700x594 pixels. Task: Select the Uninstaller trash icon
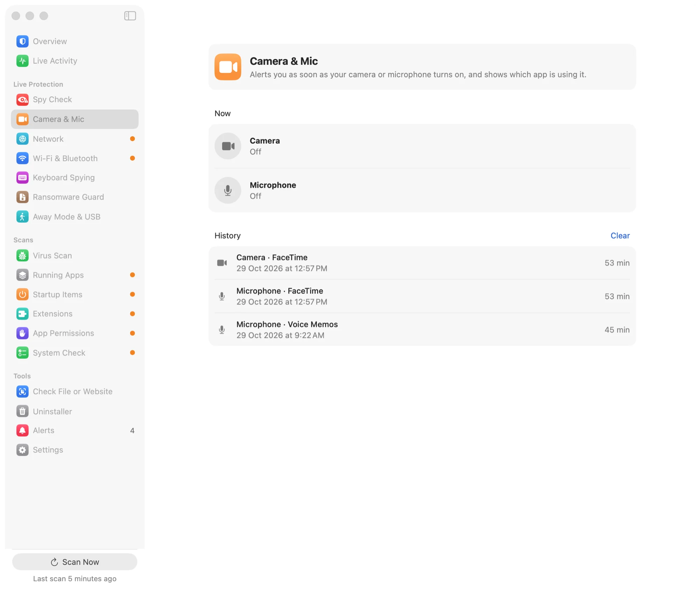(22, 412)
